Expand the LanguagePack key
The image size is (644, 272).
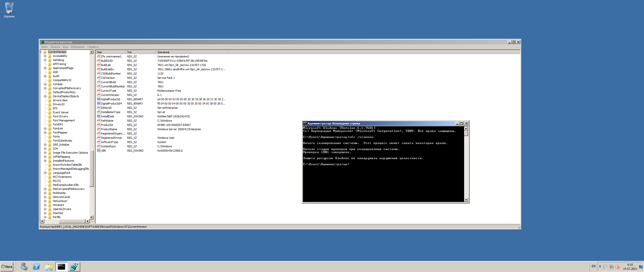click(45, 173)
